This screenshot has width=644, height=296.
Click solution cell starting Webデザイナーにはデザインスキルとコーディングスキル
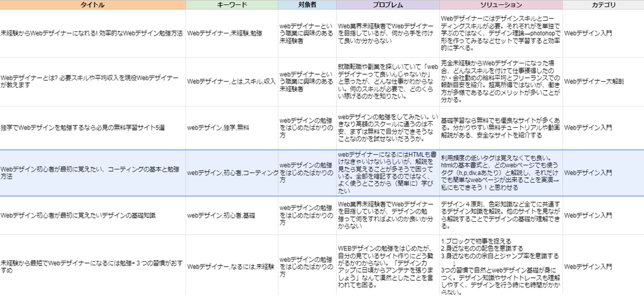[x=501, y=33]
